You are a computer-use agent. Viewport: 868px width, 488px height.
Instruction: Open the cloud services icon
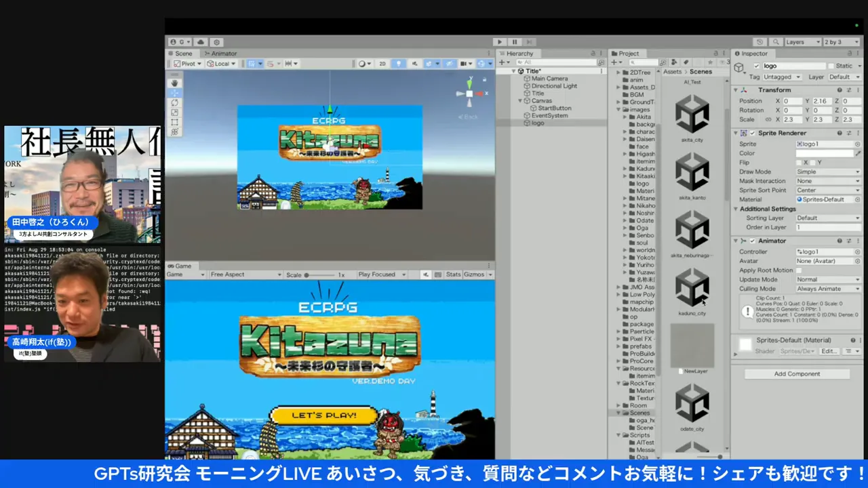(x=201, y=42)
